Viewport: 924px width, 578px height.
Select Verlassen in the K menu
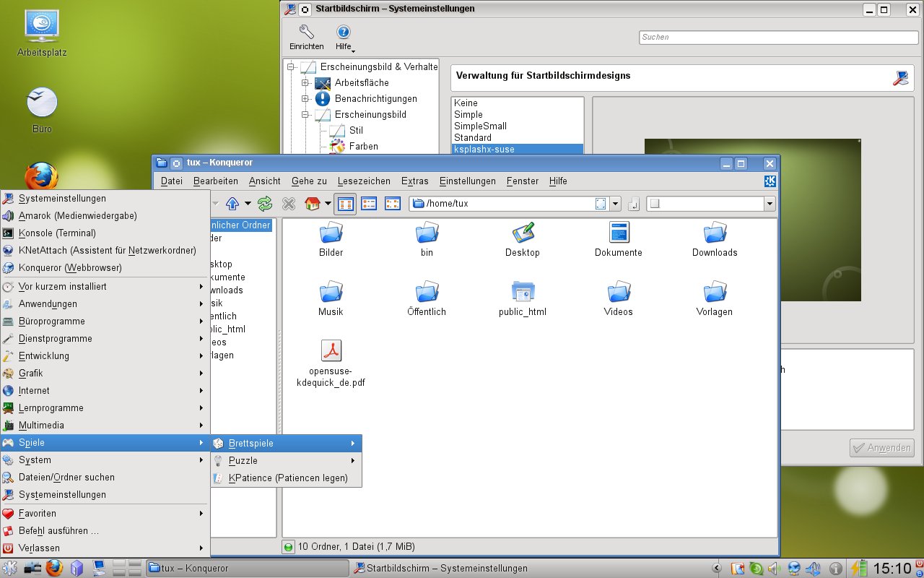(105, 548)
